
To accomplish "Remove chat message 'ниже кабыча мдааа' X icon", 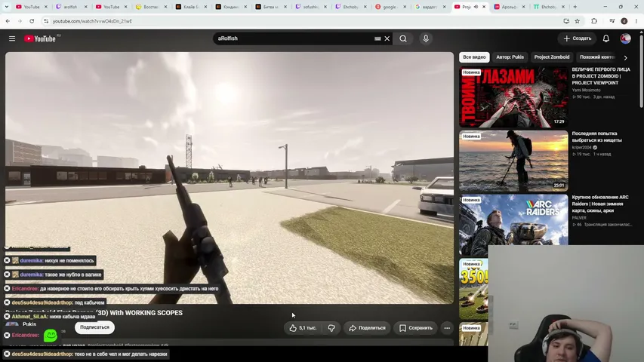I will point(7,317).
